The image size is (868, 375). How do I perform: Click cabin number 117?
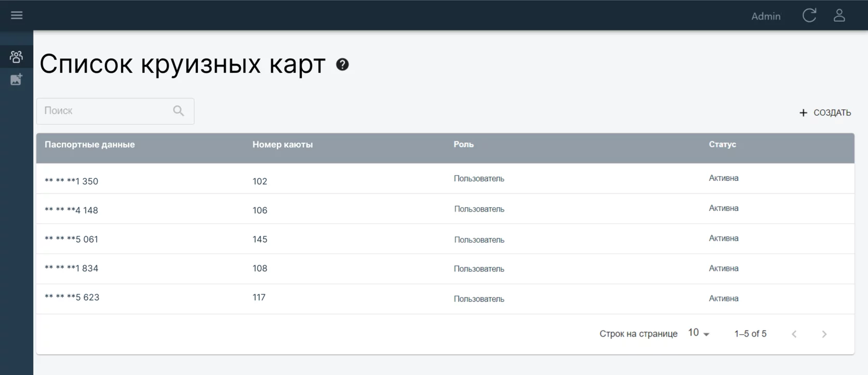tap(259, 297)
